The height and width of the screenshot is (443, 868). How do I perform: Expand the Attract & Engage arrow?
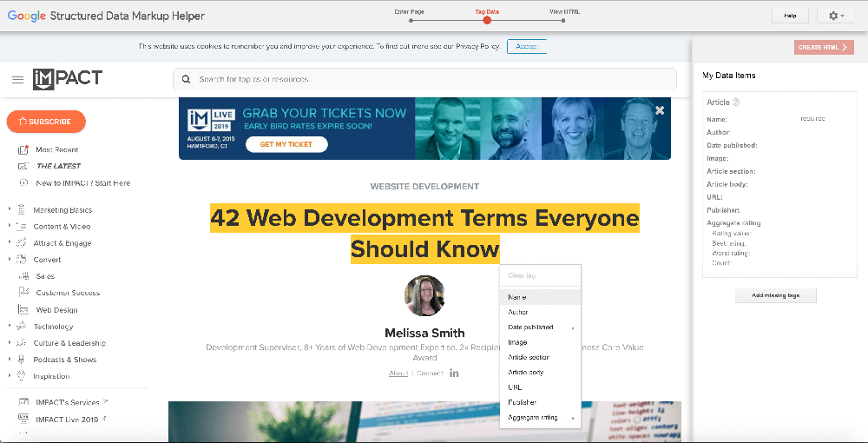(9, 242)
